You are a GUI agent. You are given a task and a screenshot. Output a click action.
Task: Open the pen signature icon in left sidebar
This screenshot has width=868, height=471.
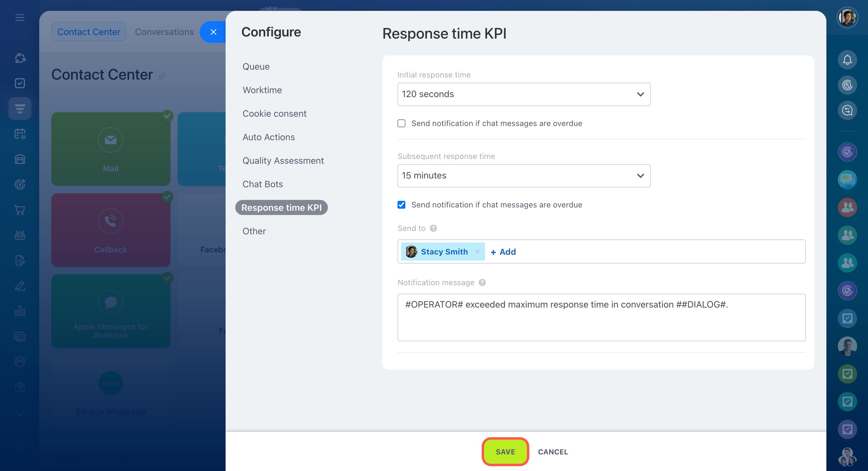click(x=20, y=286)
